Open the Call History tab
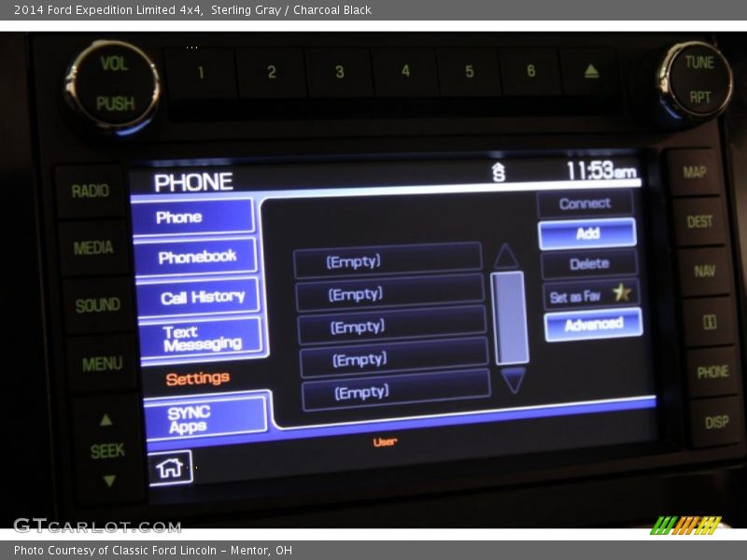The image size is (747, 560). tap(199, 297)
